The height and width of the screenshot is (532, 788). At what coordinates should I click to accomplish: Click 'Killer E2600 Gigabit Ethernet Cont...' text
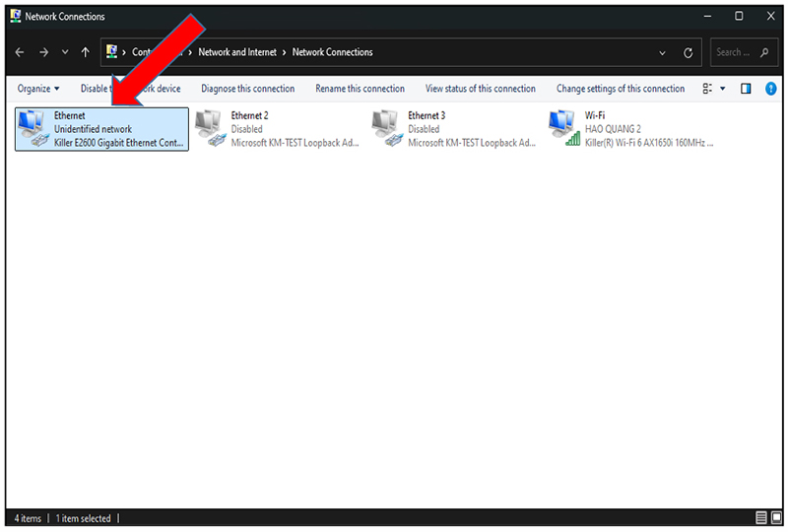118,143
